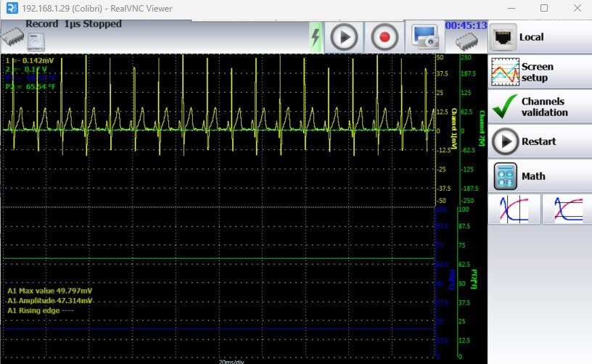Click the RealVNC Viewer logo in title bar
The height and width of the screenshot is (364, 592).
coord(11,9)
